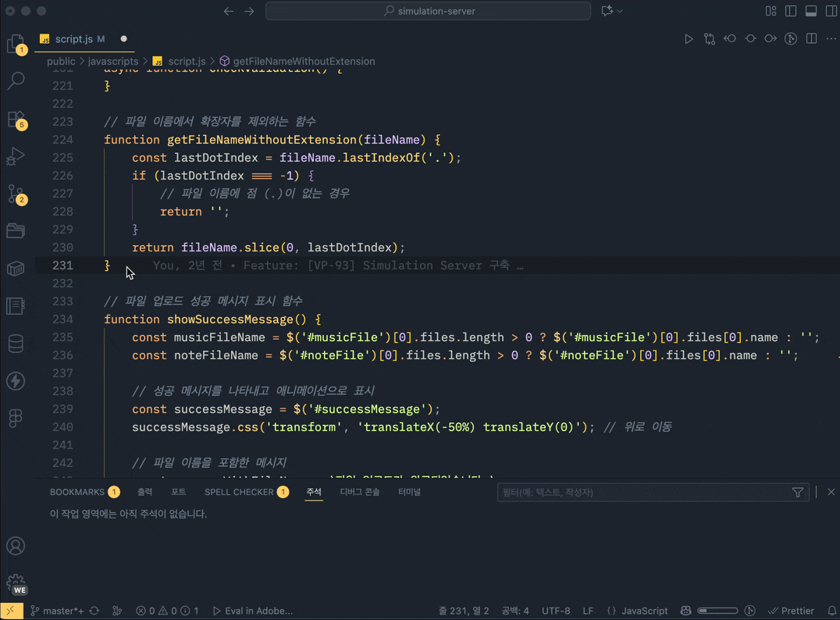The width and height of the screenshot is (840, 620).
Task: Click the public breadcrumb
Action: 61,61
